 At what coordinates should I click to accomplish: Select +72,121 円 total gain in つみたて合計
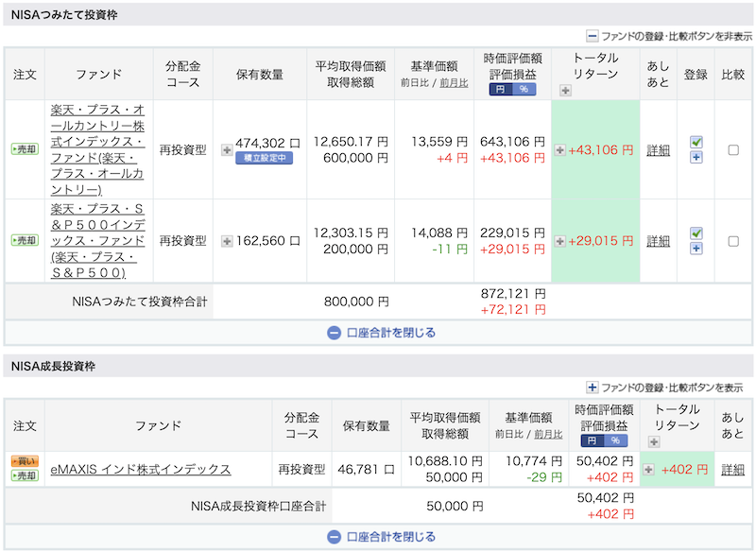[513, 309]
